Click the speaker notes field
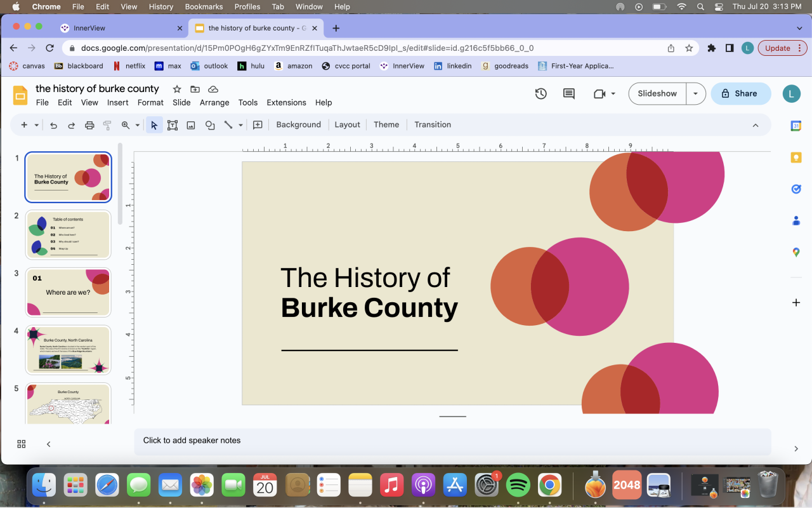The height and width of the screenshot is (508, 812). click(452, 441)
